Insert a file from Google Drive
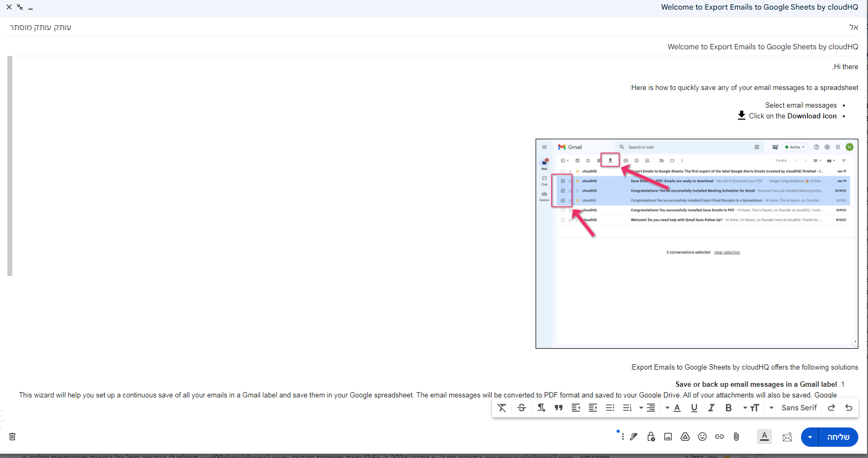Screen dimensions: 868x458 [x=685, y=437]
